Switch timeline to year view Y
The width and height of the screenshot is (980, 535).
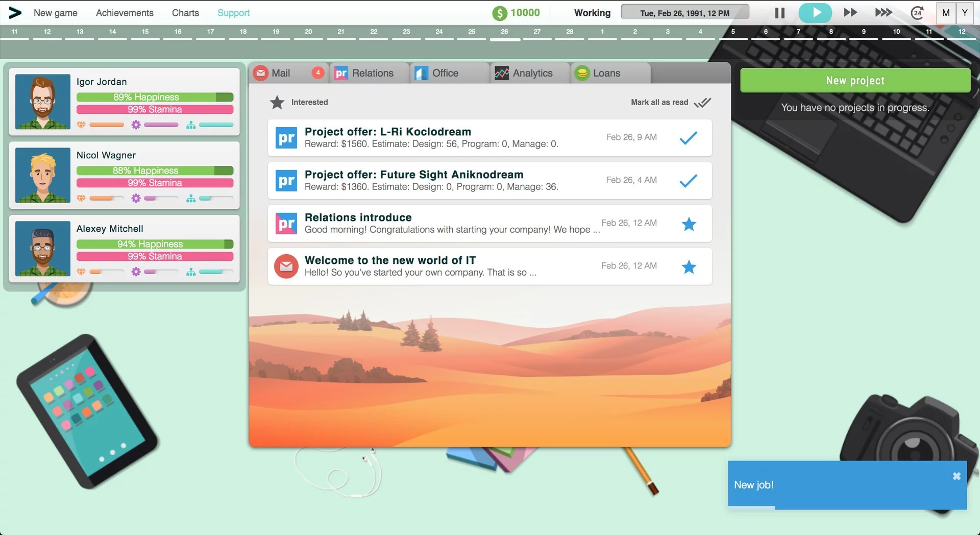click(x=965, y=13)
